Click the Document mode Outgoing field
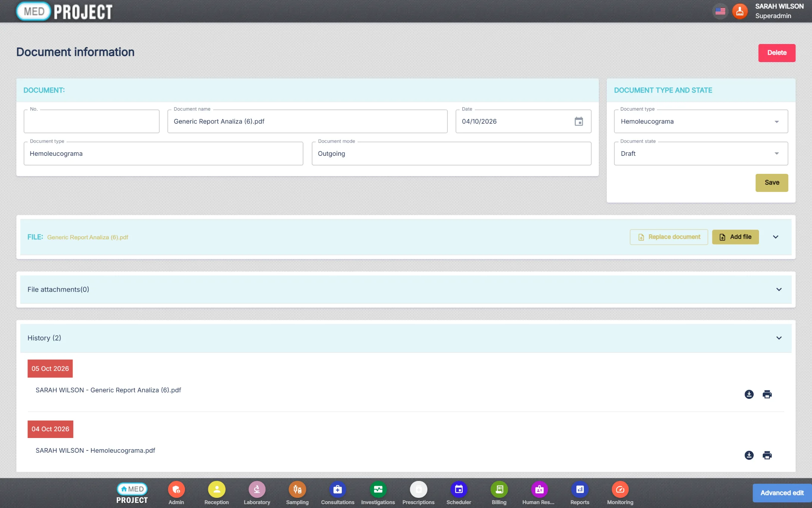The height and width of the screenshot is (508, 812). click(451, 154)
